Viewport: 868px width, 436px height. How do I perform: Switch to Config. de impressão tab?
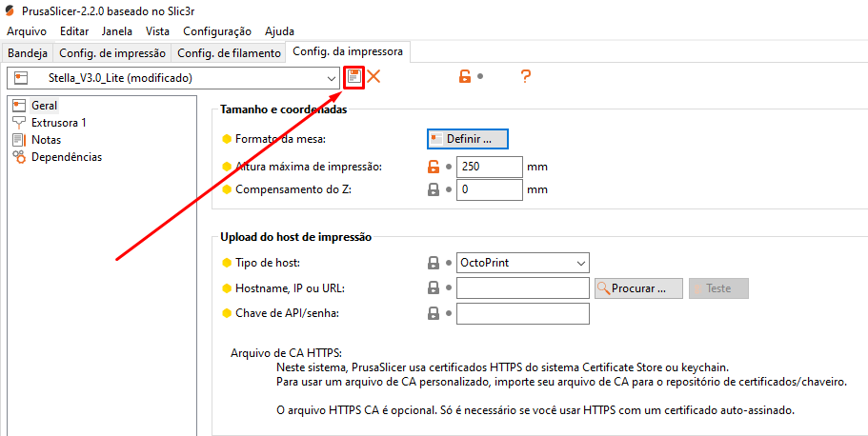(x=112, y=53)
